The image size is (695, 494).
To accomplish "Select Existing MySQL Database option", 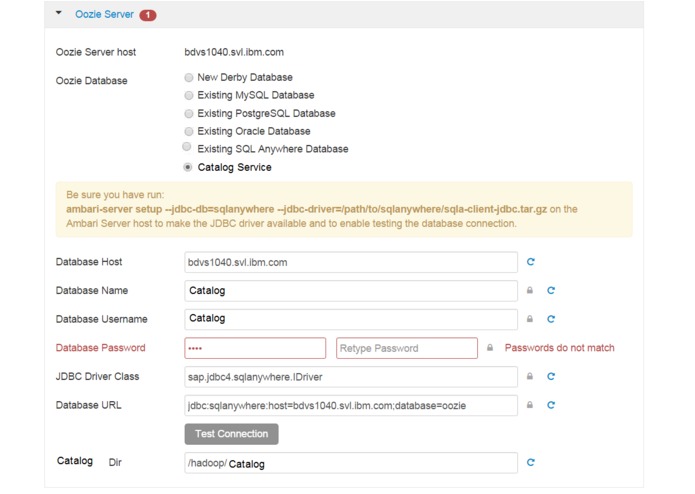I will (189, 95).
